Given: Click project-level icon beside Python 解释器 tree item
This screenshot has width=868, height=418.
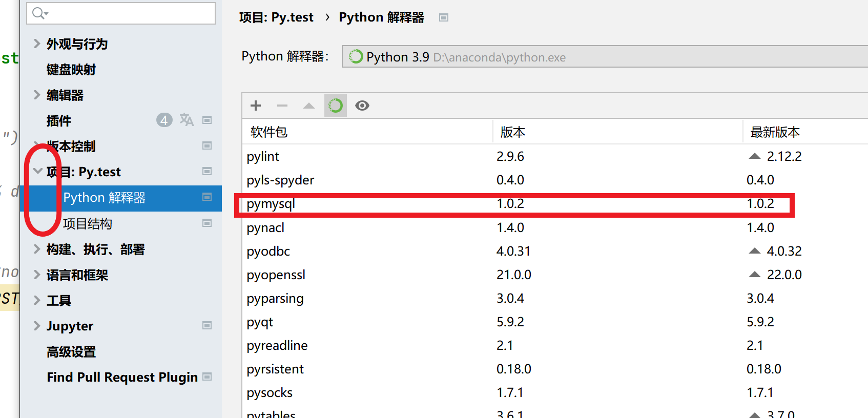Looking at the screenshot, I should (207, 197).
